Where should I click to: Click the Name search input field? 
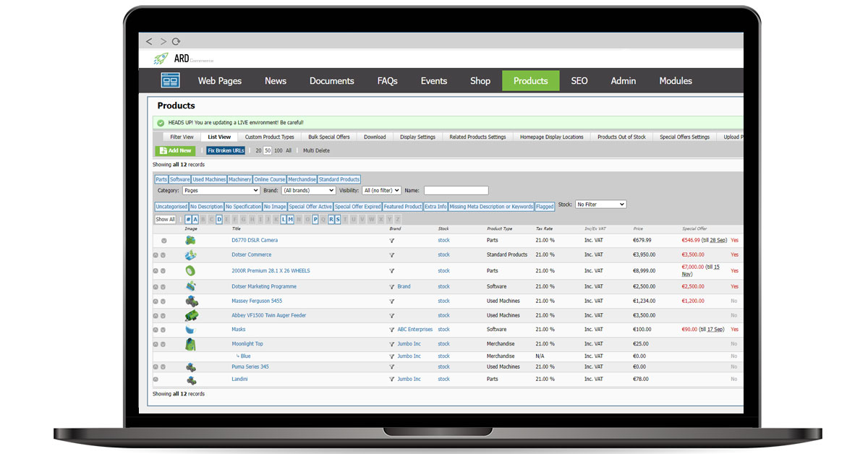click(x=456, y=191)
